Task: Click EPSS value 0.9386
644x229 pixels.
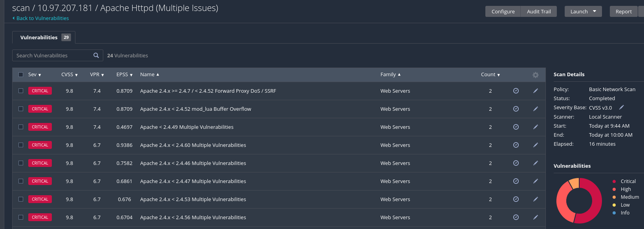Action: pyautogui.click(x=124, y=145)
